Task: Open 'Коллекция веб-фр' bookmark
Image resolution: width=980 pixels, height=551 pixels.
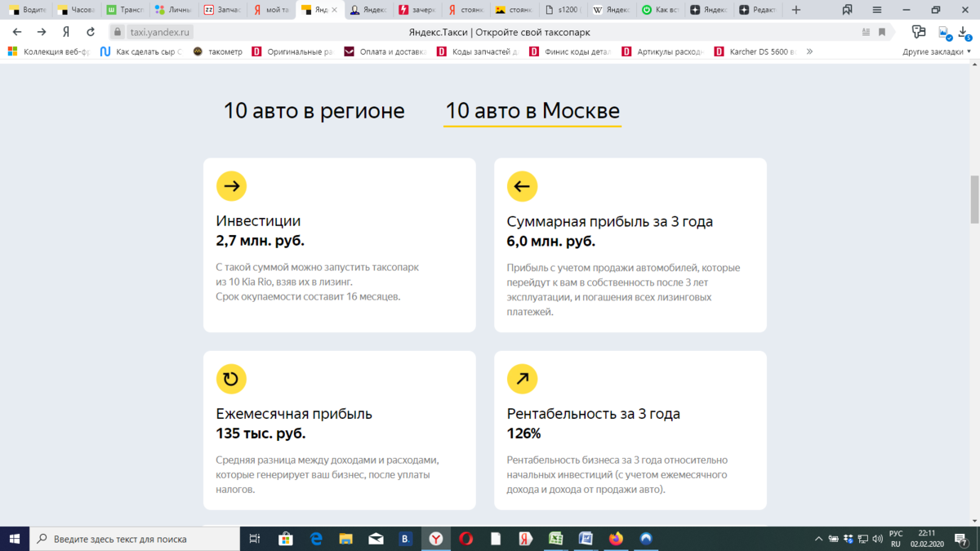Action: pyautogui.click(x=49, y=51)
